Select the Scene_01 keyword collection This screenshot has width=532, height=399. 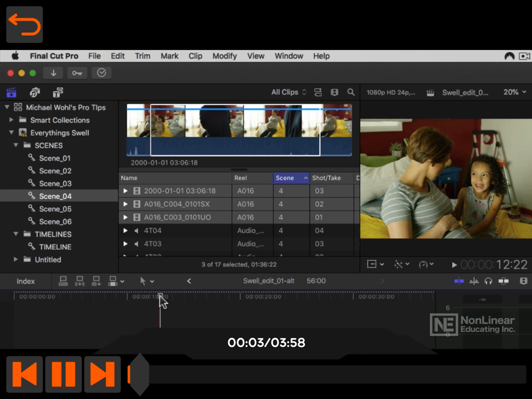point(55,158)
